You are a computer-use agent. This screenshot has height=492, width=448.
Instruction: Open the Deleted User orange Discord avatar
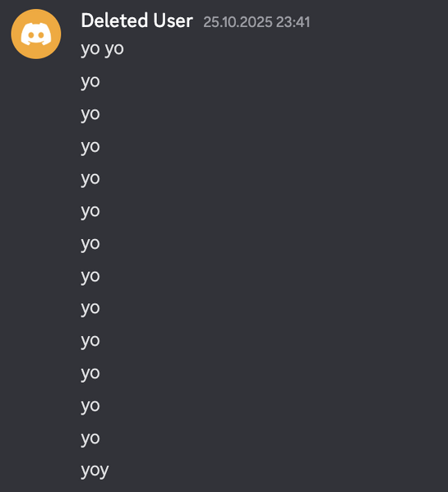36,34
